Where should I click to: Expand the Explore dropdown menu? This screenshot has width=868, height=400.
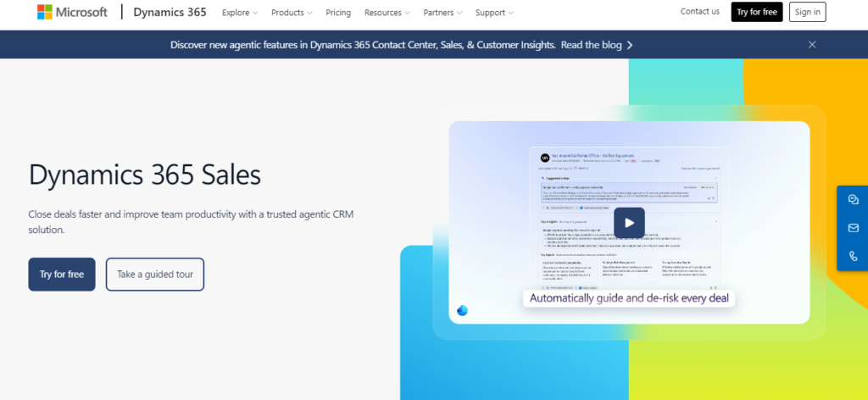click(x=240, y=12)
